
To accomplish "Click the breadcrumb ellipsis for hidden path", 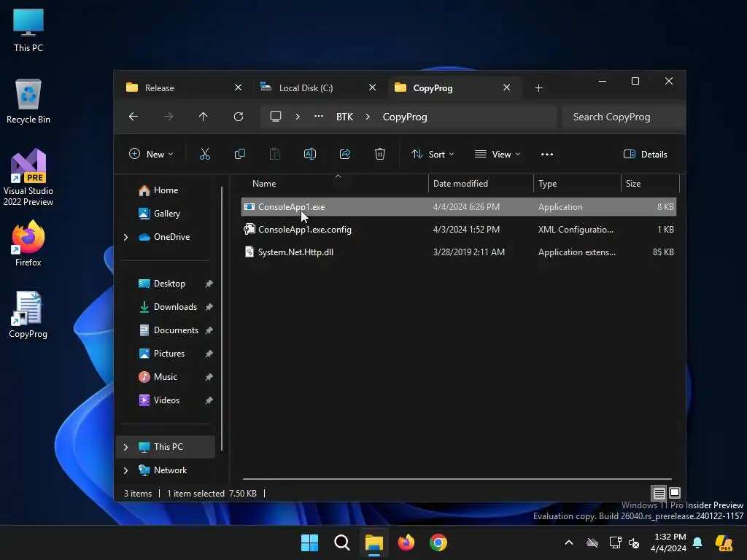I will [319, 117].
